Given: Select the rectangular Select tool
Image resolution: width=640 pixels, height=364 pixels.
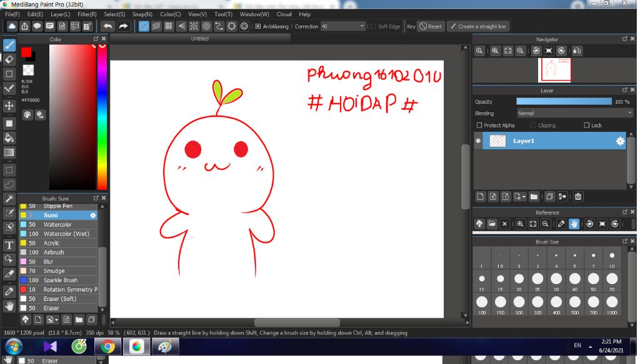Looking at the screenshot, I should pos(9,170).
